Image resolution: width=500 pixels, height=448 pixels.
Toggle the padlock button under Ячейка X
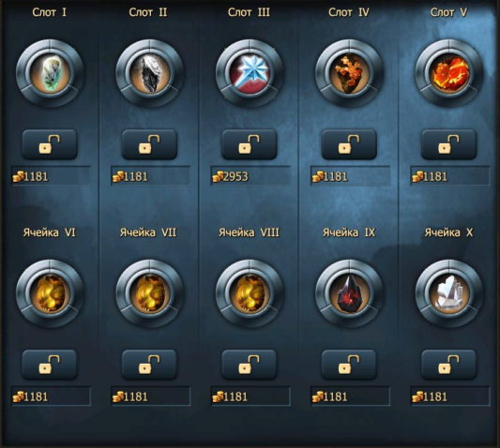pyautogui.click(x=449, y=365)
